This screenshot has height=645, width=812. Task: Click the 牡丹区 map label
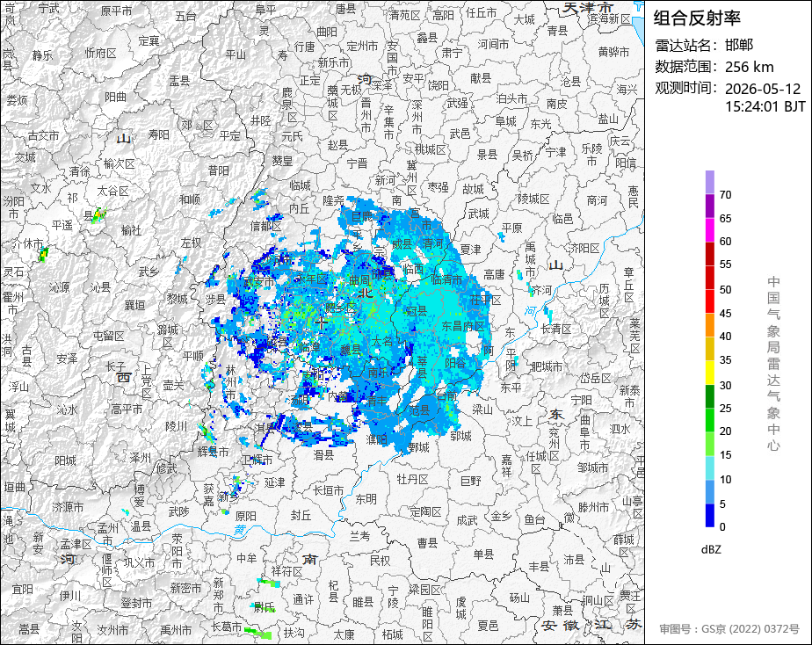413,479
